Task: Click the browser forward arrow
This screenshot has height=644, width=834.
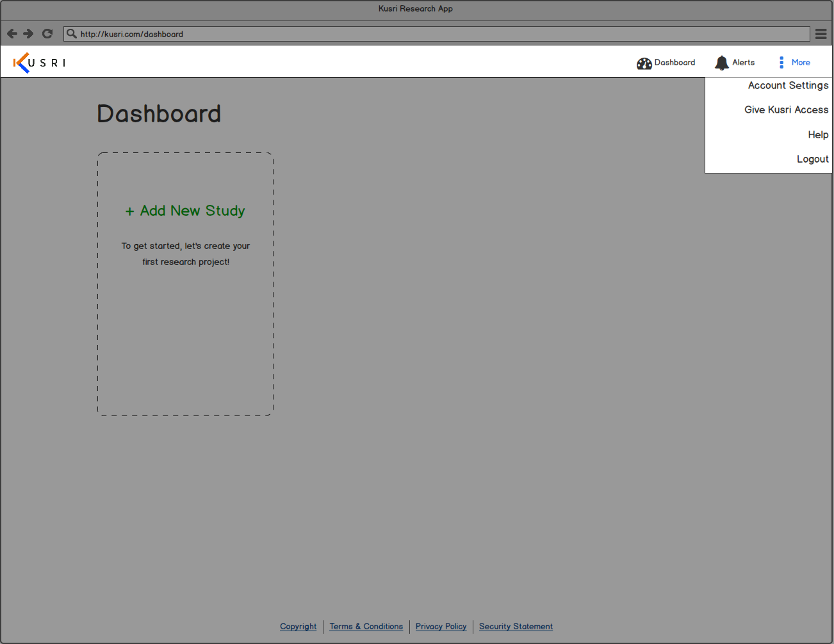Action: click(x=28, y=34)
